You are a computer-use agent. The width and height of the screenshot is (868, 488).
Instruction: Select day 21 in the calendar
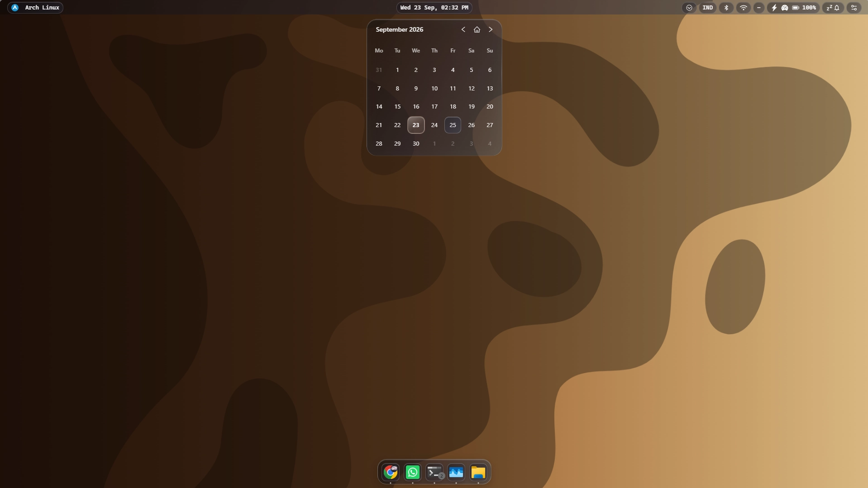click(x=379, y=125)
